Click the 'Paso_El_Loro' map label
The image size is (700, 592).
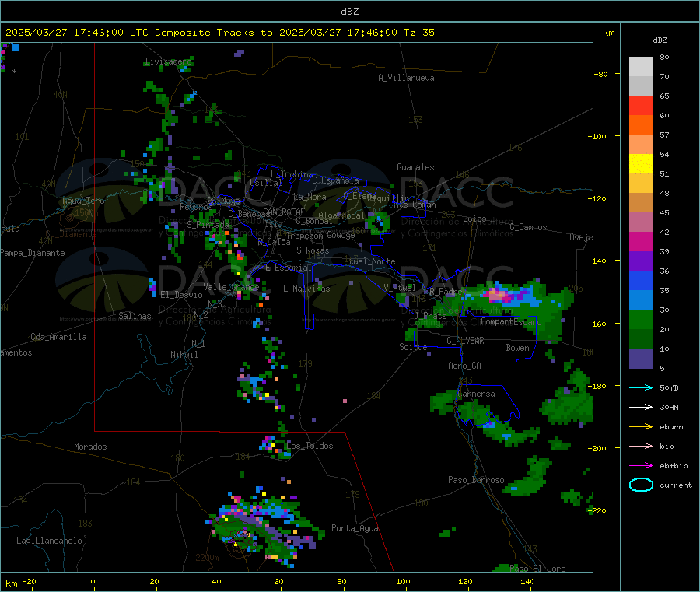coord(537,569)
